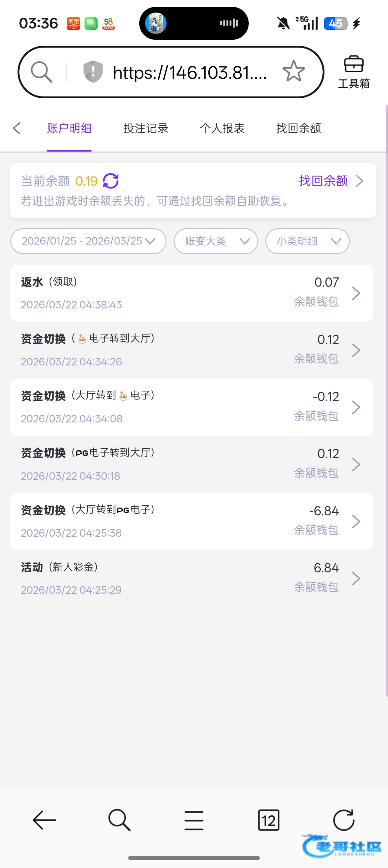Expand the 活动 (新人彩金) 6.84 entry
The image size is (388, 868).
pyautogui.click(x=191, y=578)
